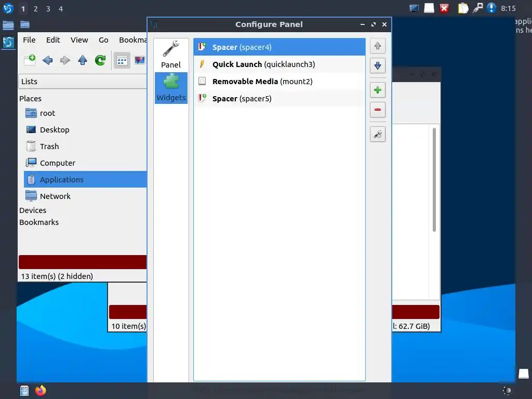Screen dimensions: 532x399
Task: Select Computer in Places
Action: click(x=85, y=163)
